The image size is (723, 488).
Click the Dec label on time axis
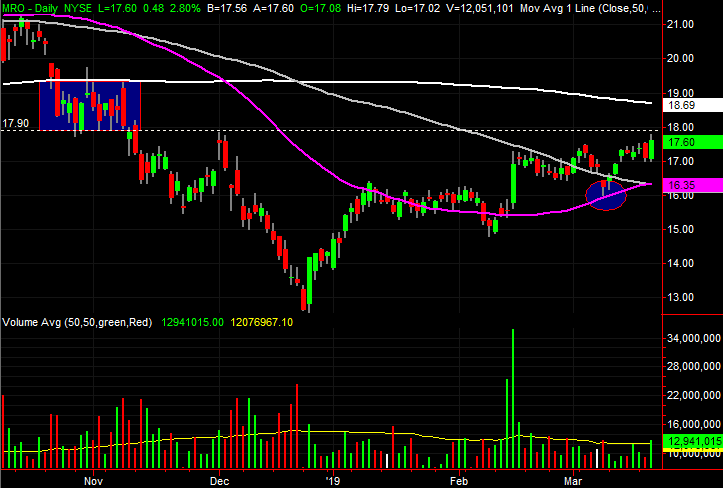point(219,481)
